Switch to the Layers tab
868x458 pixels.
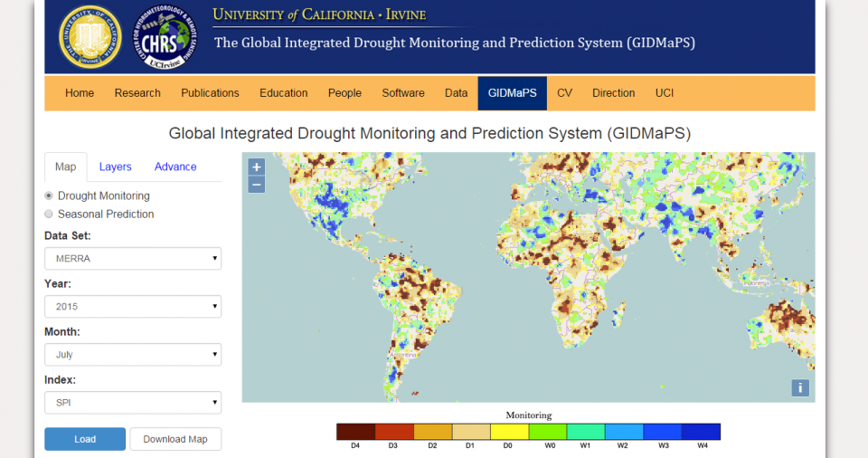(115, 167)
